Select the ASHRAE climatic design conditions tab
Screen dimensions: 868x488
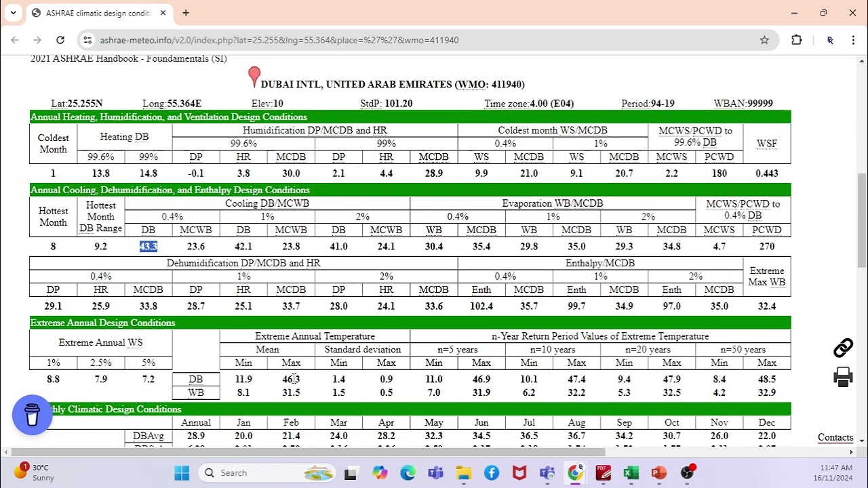(x=100, y=13)
